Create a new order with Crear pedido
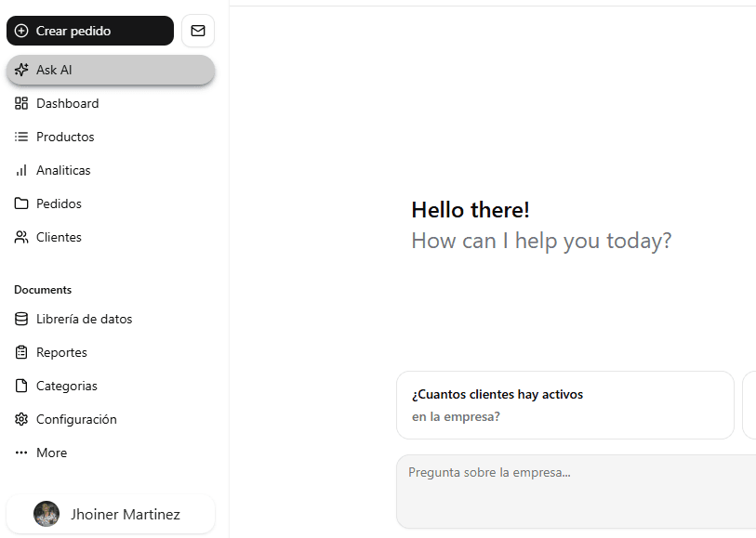The height and width of the screenshot is (538, 756). [90, 31]
